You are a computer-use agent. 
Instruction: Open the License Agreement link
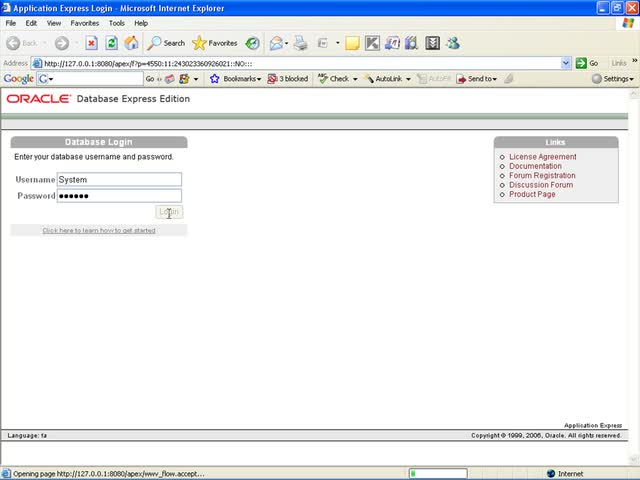click(542, 157)
